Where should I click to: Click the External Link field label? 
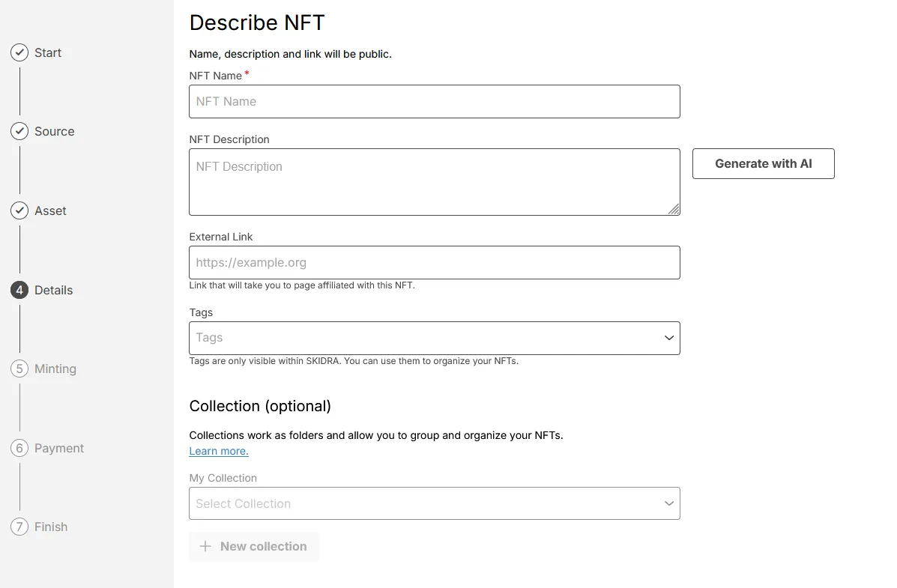(221, 237)
